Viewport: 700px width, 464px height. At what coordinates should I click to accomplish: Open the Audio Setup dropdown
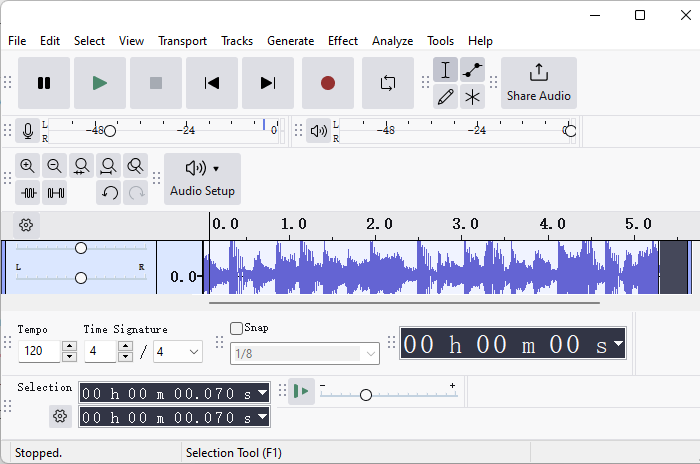[203, 178]
